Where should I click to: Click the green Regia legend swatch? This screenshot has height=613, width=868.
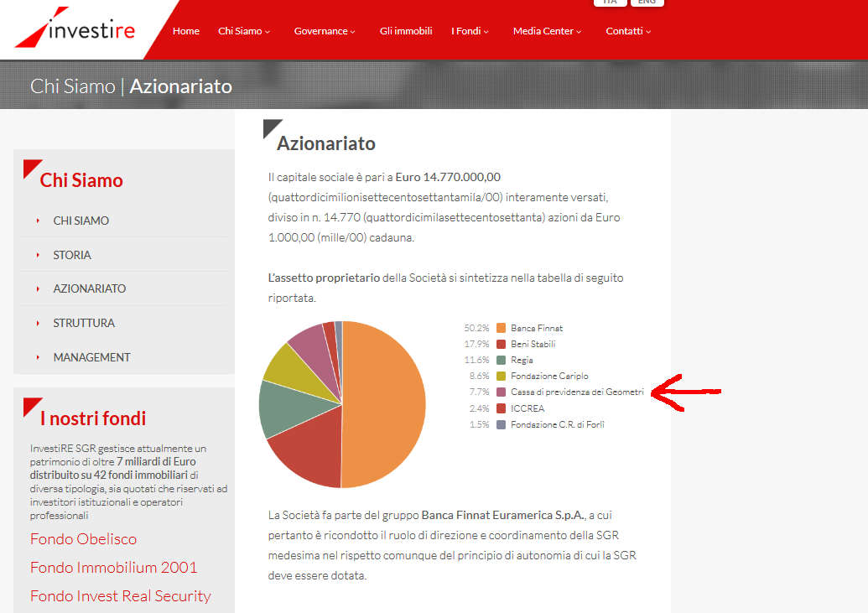point(501,360)
